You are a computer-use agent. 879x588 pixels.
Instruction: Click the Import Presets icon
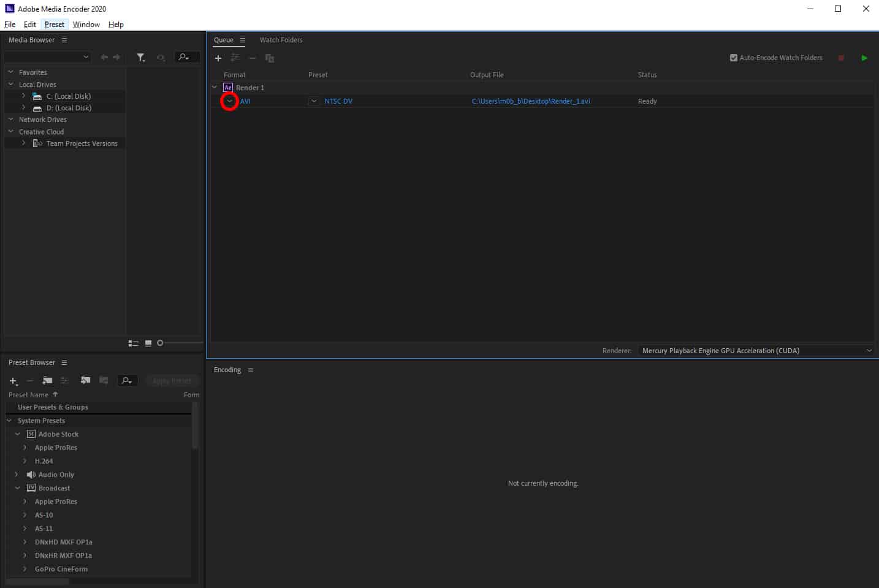pyautogui.click(x=85, y=381)
